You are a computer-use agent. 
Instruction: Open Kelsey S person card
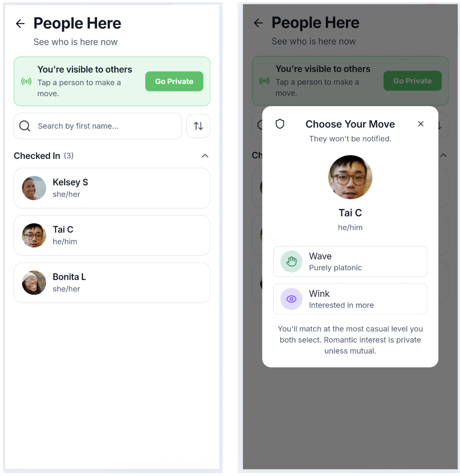[x=112, y=188]
